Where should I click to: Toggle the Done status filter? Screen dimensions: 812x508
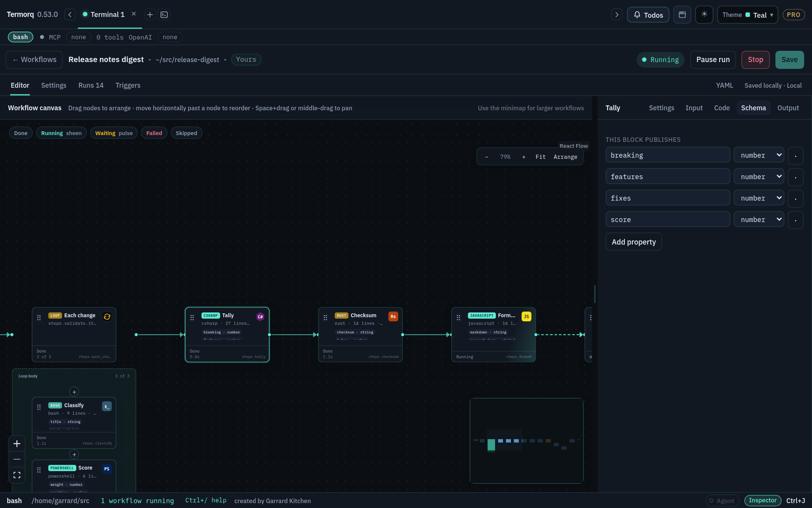21,133
